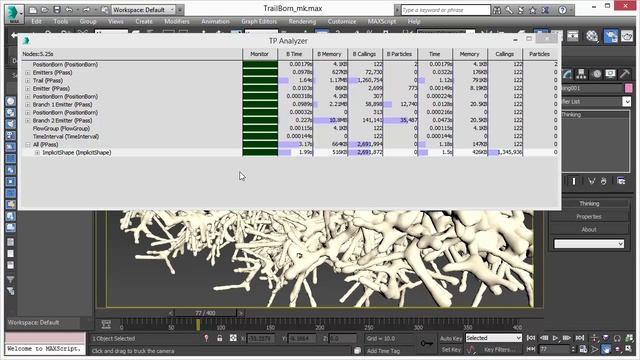Open the empty dropdown below About

pyautogui.click(x=589, y=244)
